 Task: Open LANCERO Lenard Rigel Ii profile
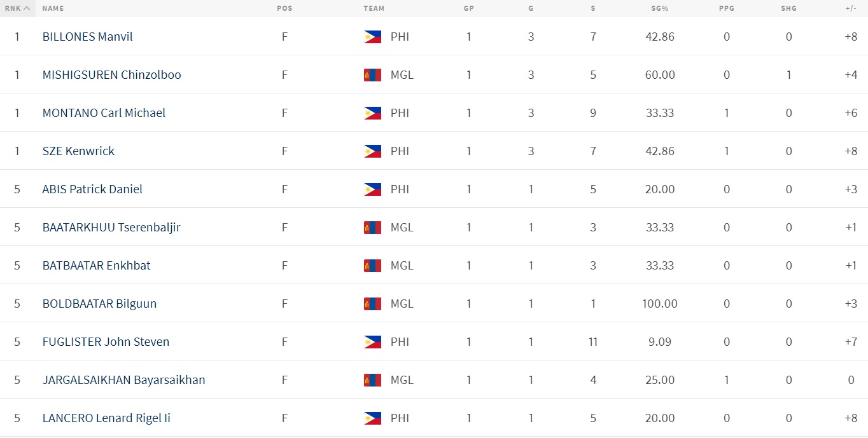tap(106, 418)
